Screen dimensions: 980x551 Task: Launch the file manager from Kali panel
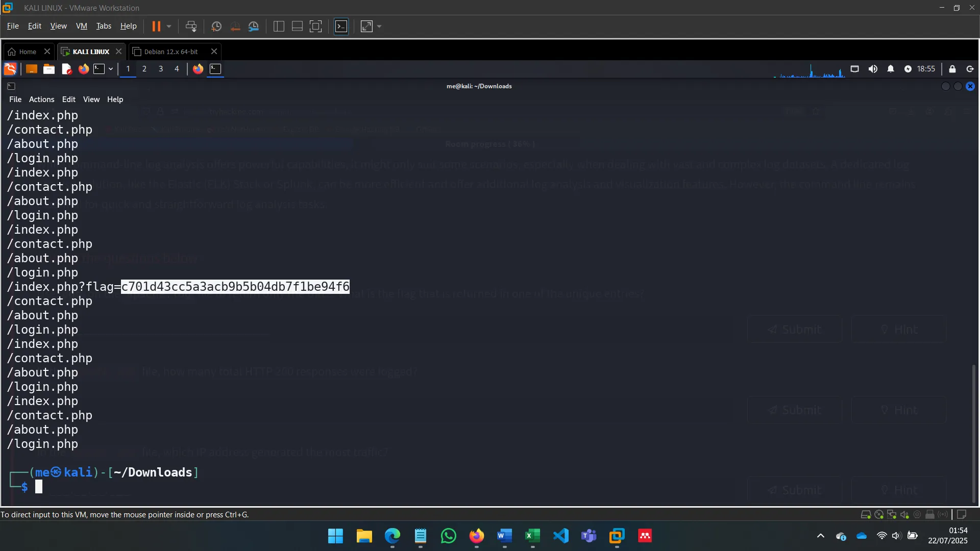point(48,69)
